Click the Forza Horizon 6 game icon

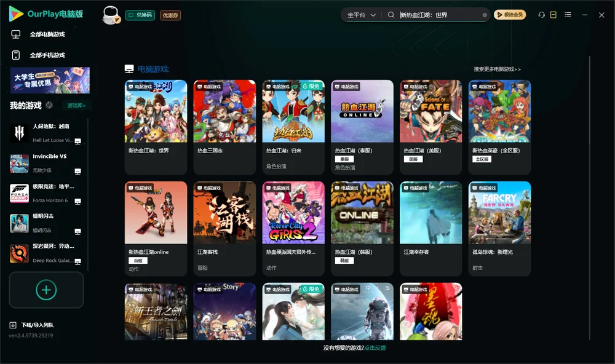pos(19,193)
